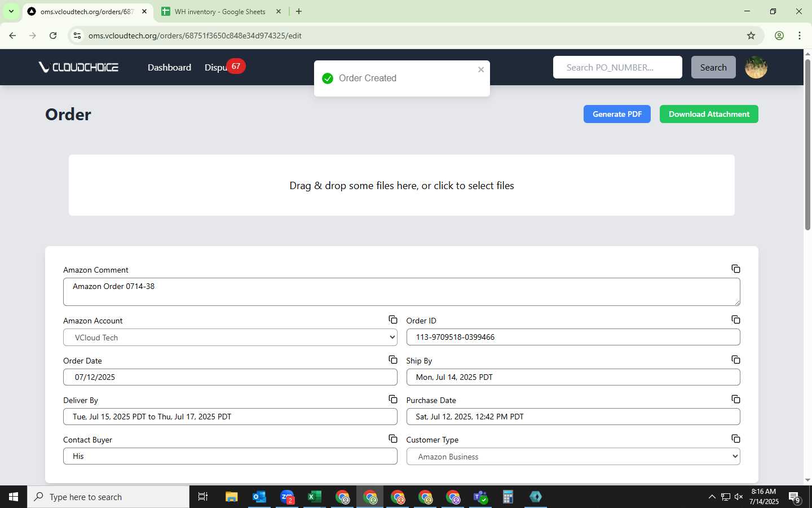Click the Windows taskbar search box
812x508 pixels.
tap(108, 497)
